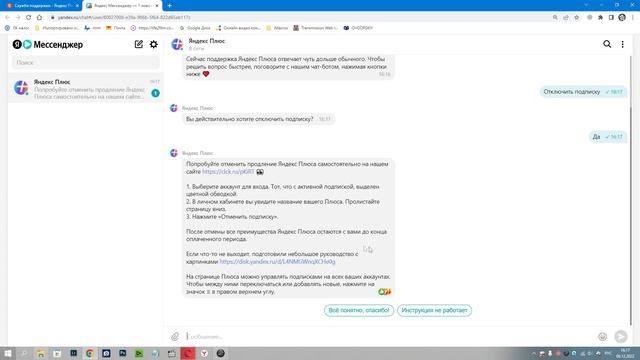Click the red app icon in taskbar

(x=188, y=353)
